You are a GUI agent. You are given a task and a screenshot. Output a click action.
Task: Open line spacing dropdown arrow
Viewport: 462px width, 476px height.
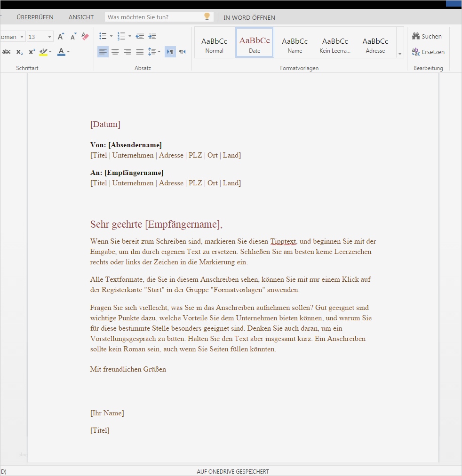(159, 52)
